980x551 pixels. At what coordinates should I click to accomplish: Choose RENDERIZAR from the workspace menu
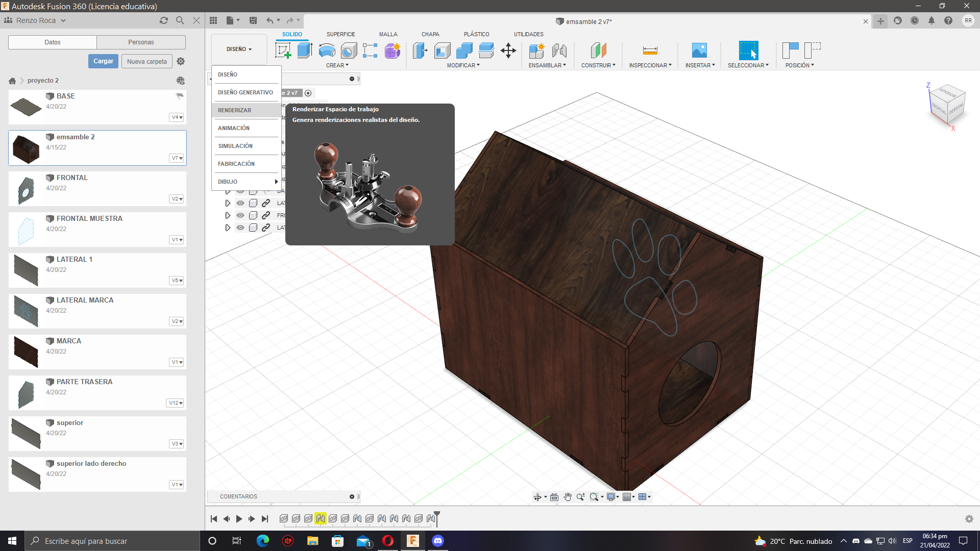click(x=235, y=110)
